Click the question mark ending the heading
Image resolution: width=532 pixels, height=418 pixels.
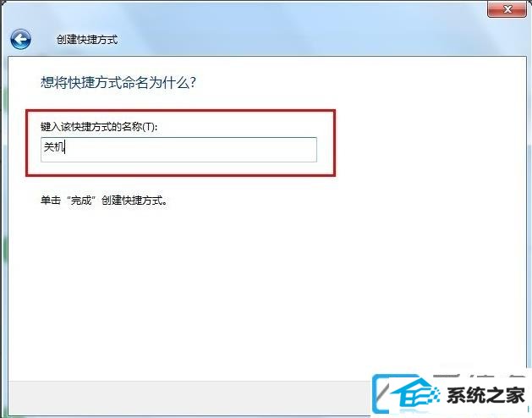click(193, 83)
